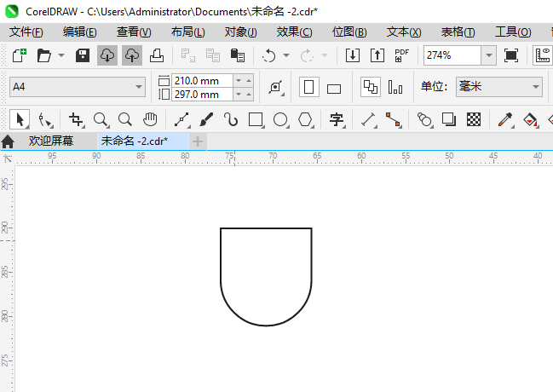Select landscape page orientation

334,89
